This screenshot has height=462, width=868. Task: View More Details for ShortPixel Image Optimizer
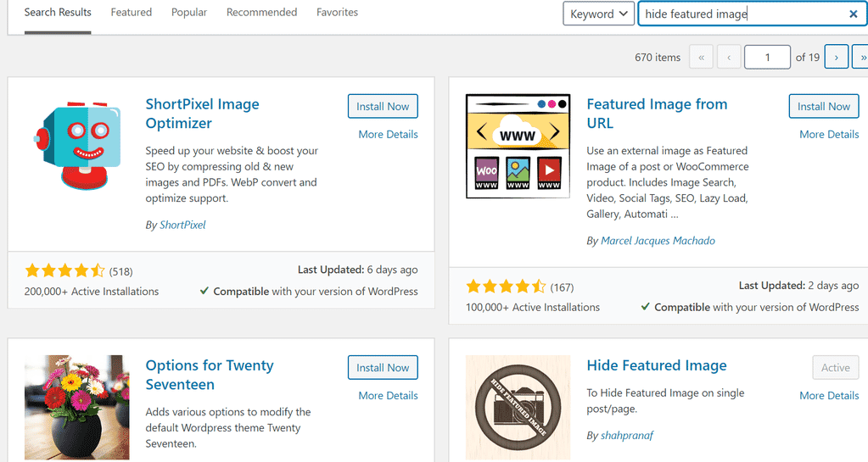click(x=388, y=135)
